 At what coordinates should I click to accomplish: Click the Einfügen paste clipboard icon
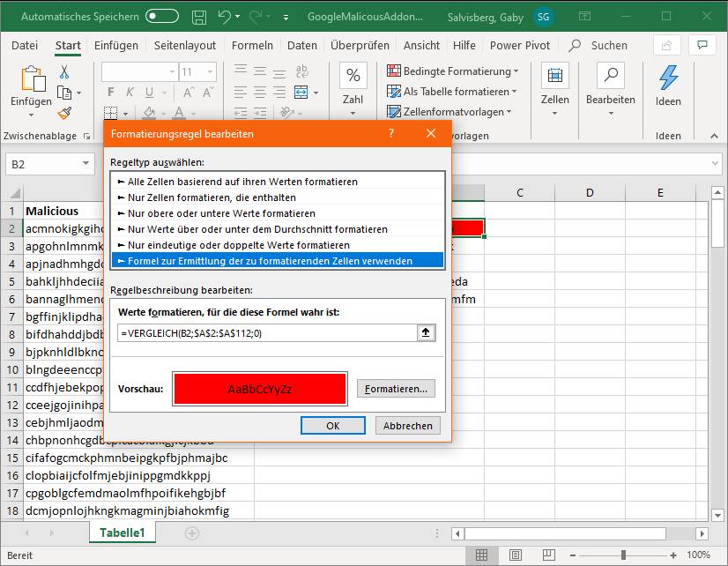[32, 80]
